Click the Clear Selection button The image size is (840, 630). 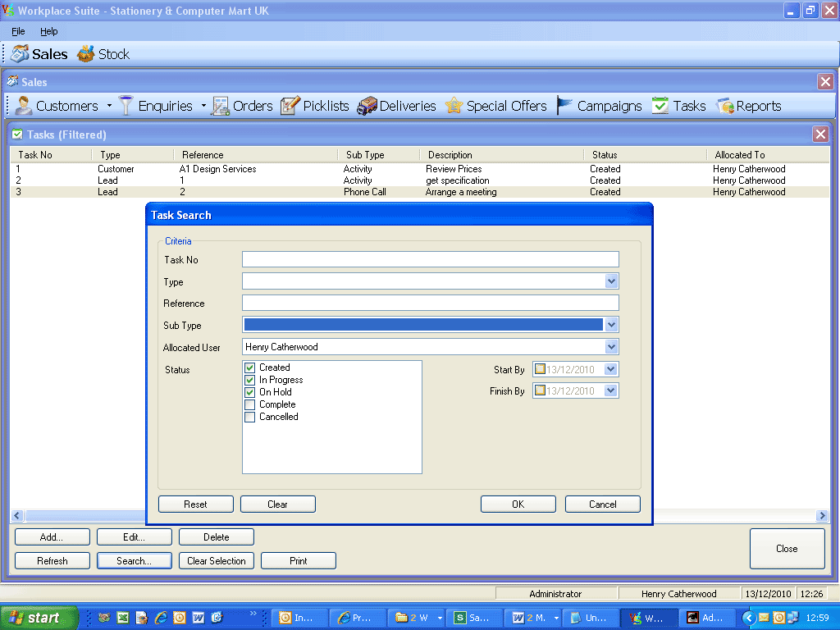216,561
